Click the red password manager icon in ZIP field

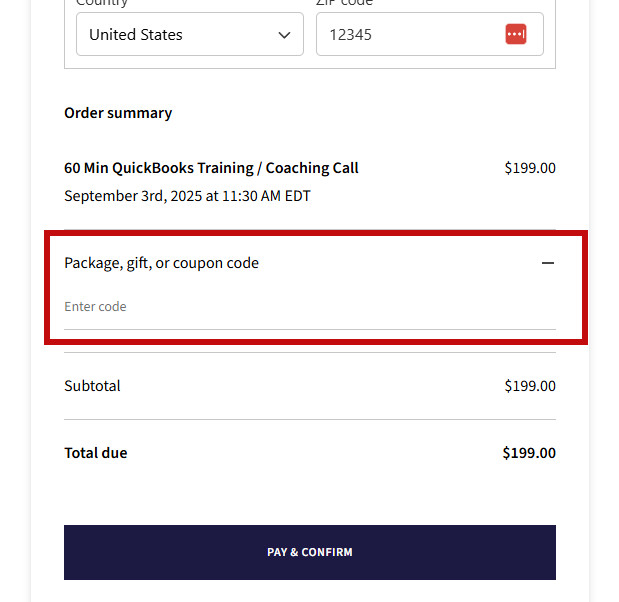(515, 34)
